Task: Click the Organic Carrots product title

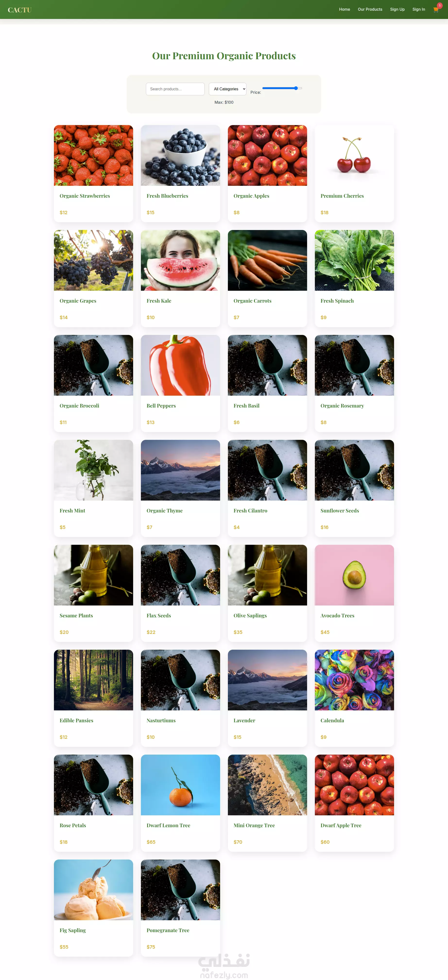Action: [x=252, y=301]
